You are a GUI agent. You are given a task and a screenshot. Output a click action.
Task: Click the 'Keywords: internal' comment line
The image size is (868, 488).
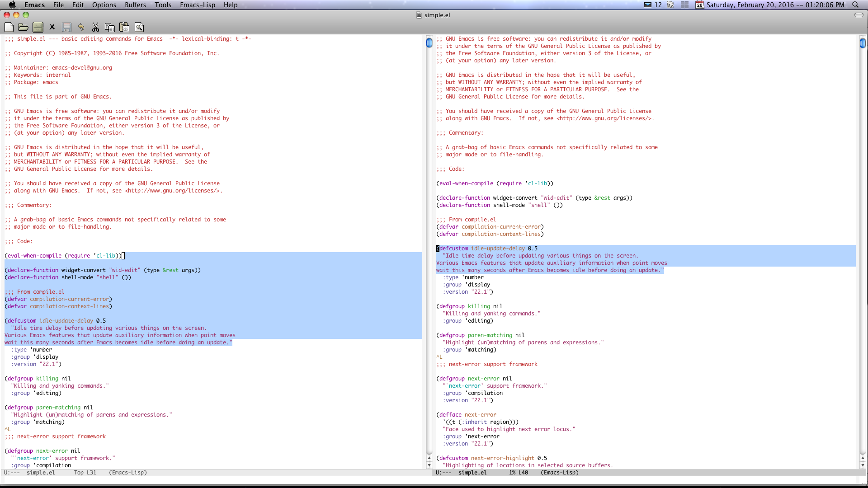(x=38, y=75)
